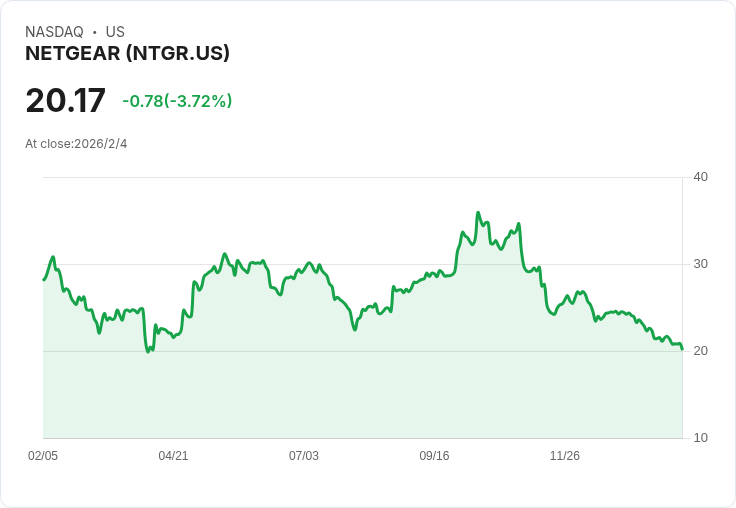Click the At close:2026/2/4 timestamp
This screenshot has width=736, height=508.
click(76, 144)
